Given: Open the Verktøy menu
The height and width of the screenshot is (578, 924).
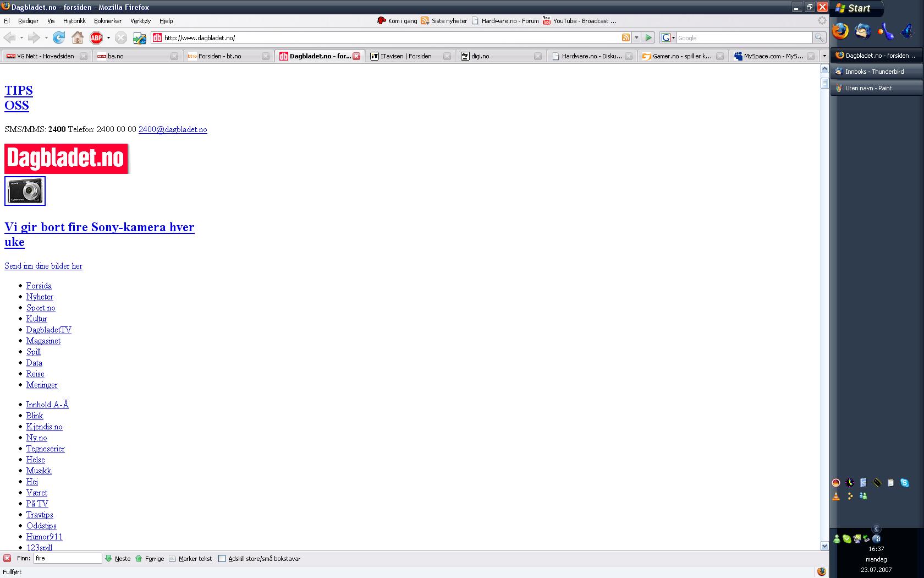Looking at the screenshot, I should [x=140, y=21].
